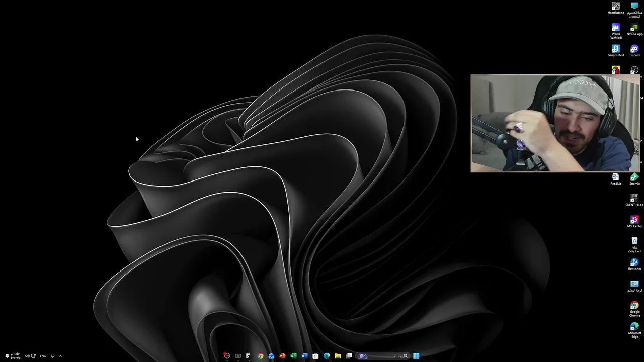
Task: Open Control Panel desktop icon
Action: click(634, 286)
